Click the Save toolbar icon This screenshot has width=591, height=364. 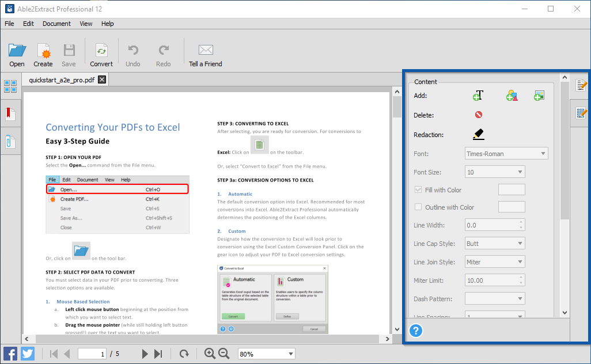69,51
